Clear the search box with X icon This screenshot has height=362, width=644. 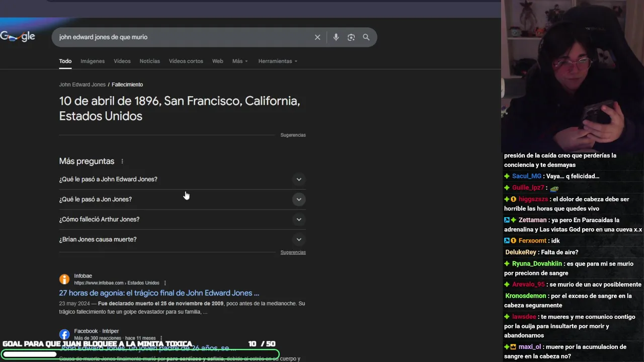coord(317,37)
